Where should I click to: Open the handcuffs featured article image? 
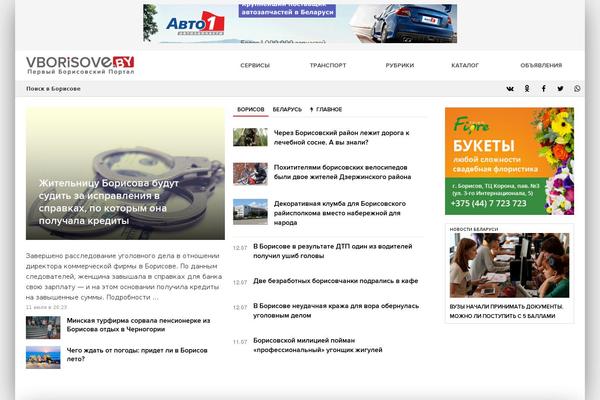point(125,173)
